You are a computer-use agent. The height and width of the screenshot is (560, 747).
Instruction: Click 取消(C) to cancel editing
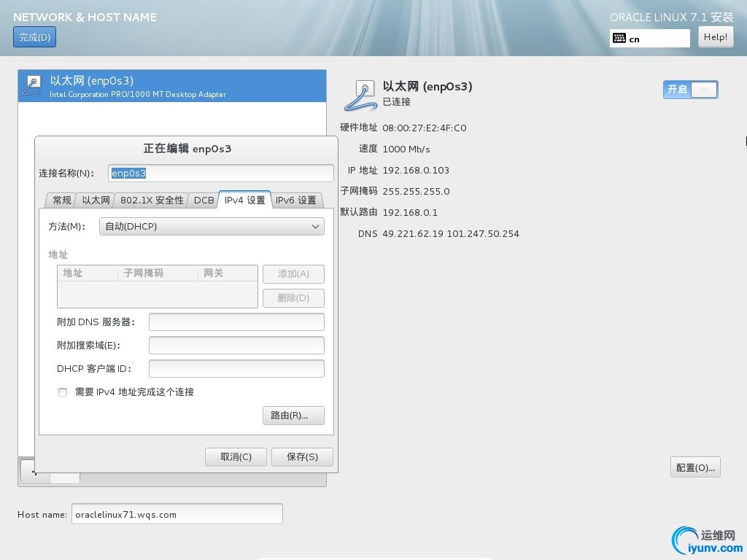point(236,457)
